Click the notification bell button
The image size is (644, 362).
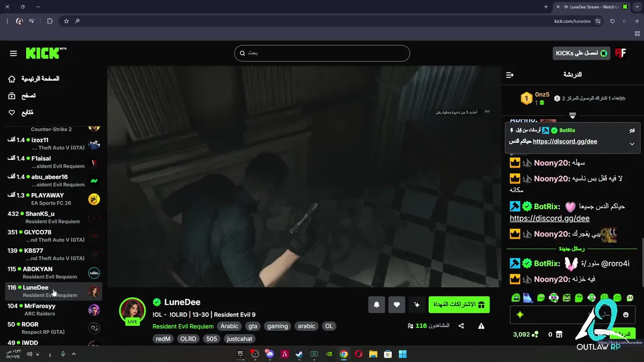coord(376,305)
